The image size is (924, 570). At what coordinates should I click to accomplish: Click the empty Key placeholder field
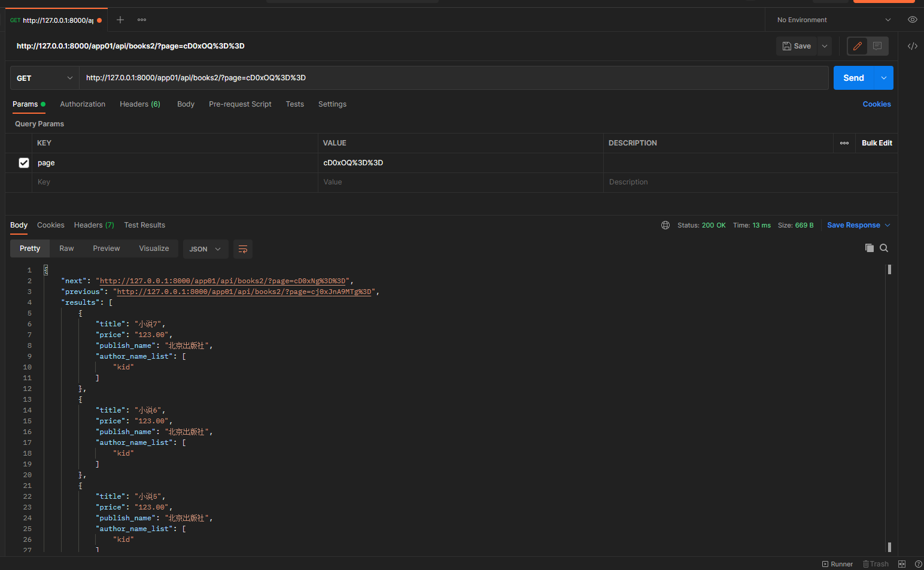coord(175,182)
